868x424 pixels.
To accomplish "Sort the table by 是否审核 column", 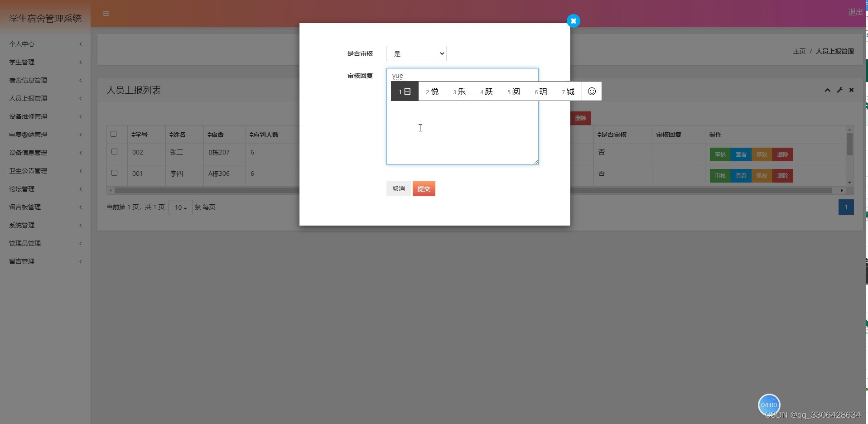I will coord(612,135).
